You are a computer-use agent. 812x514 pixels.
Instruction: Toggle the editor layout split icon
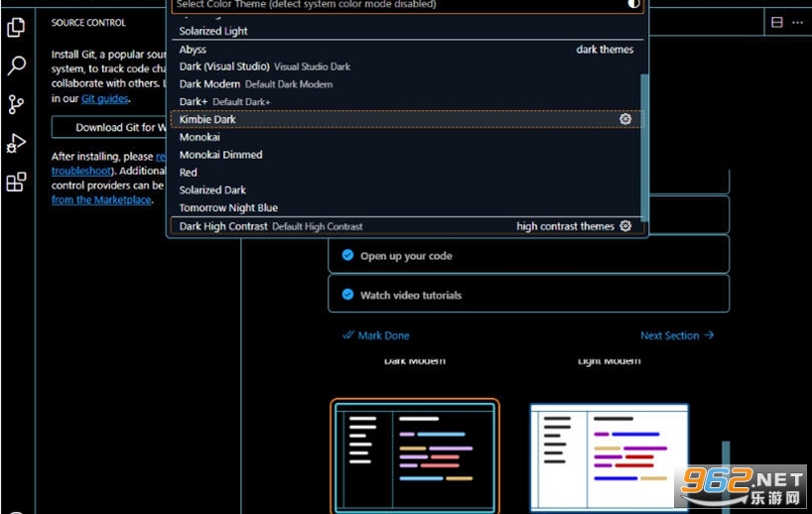tap(777, 22)
